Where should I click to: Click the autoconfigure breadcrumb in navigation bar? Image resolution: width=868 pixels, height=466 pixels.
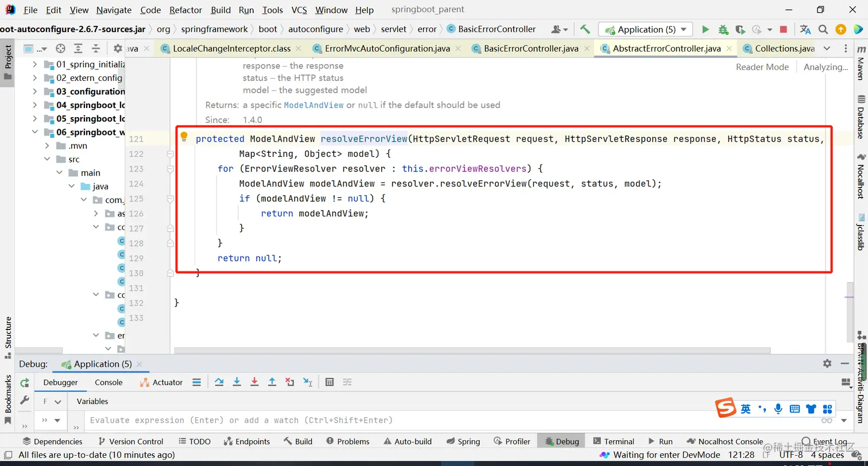coord(316,29)
